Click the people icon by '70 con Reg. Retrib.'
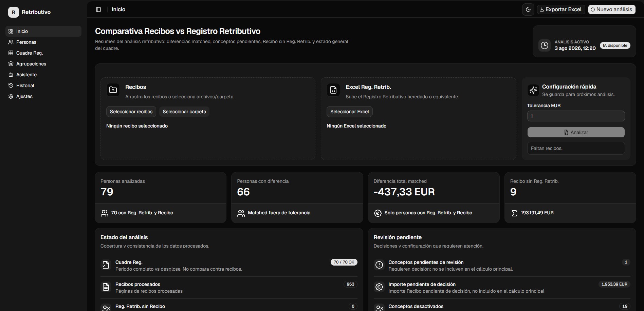This screenshot has width=644, height=311. coord(105,213)
